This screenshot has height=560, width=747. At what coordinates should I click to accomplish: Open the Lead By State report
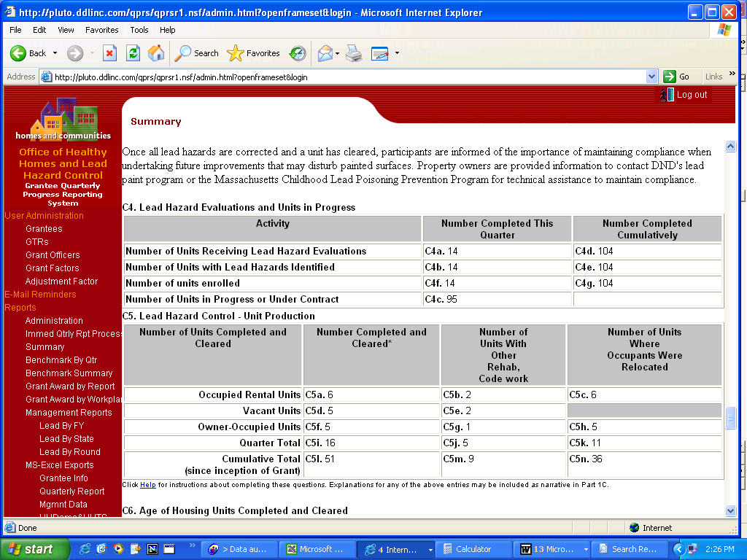[66, 439]
